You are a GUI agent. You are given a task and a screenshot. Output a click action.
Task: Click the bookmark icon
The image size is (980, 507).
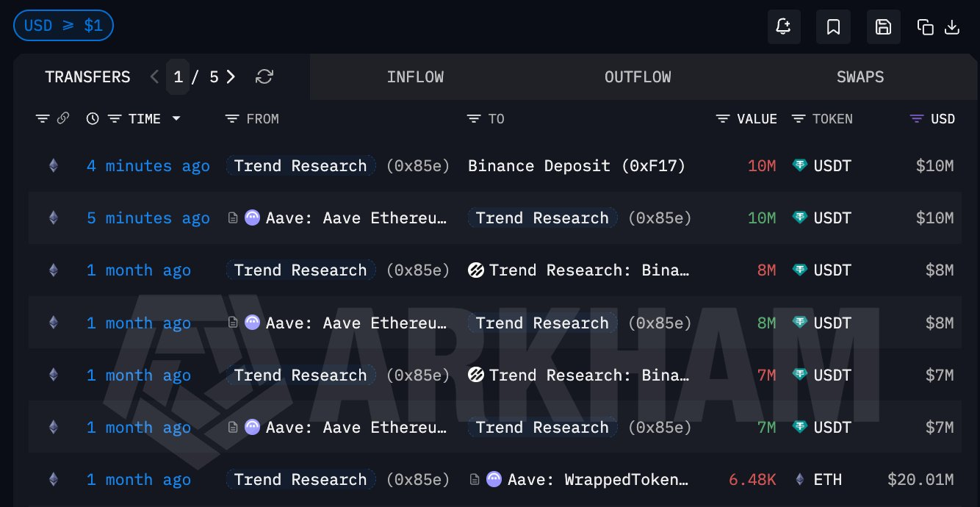click(833, 27)
